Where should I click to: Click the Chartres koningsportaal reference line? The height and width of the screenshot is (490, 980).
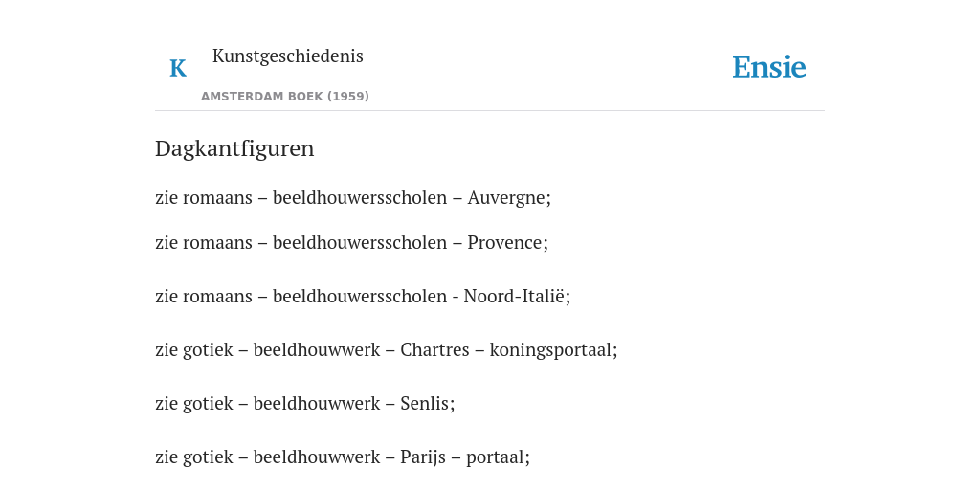tap(387, 350)
